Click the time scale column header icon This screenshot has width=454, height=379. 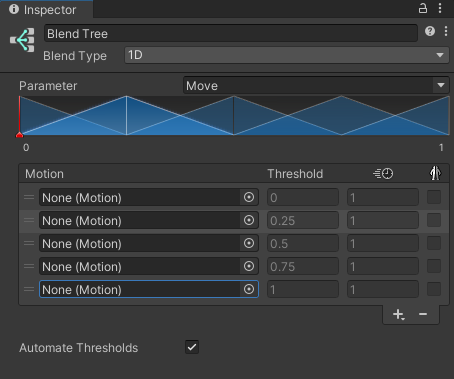383,174
